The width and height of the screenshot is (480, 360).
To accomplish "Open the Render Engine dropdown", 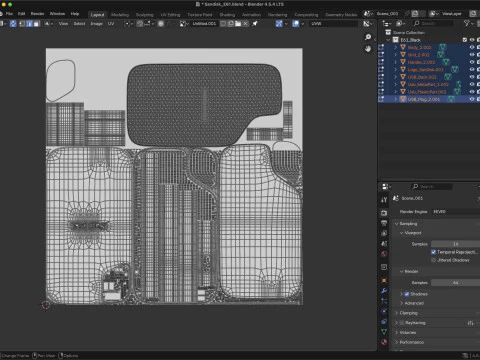I will (455, 212).
